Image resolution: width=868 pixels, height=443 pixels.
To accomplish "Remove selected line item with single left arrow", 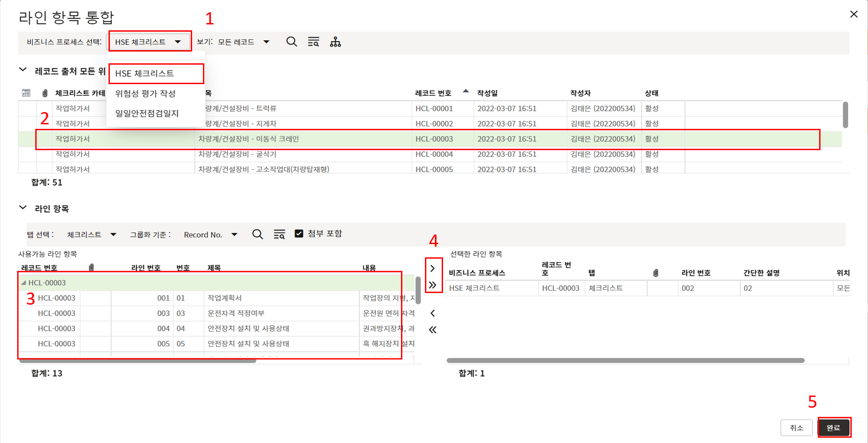I will [x=433, y=313].
